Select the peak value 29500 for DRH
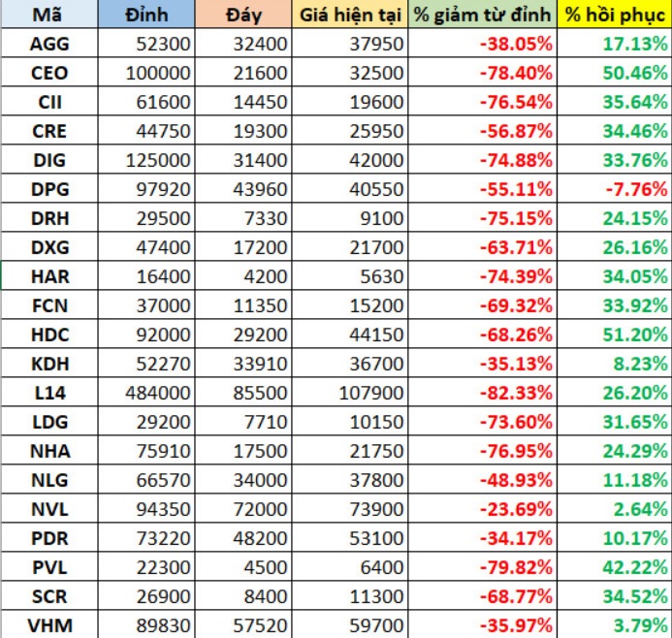 click(x=146, y=218)
